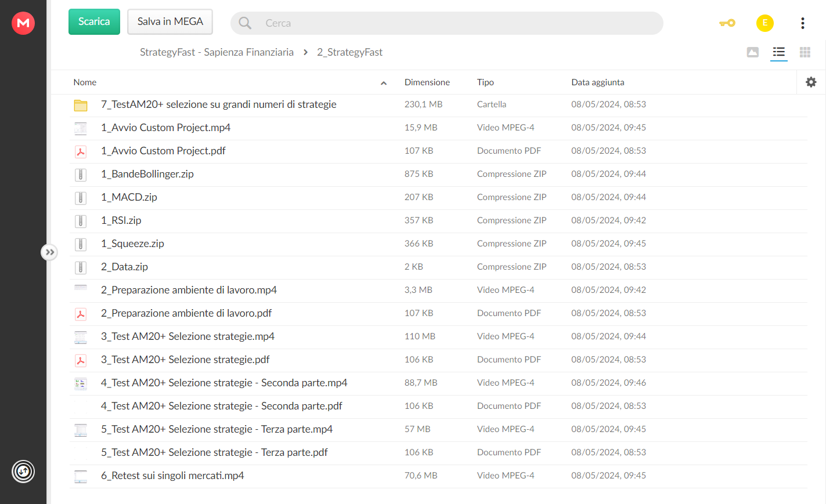Sort files by Dimensione column
826x504 pixels.
[x=427, y=82]
